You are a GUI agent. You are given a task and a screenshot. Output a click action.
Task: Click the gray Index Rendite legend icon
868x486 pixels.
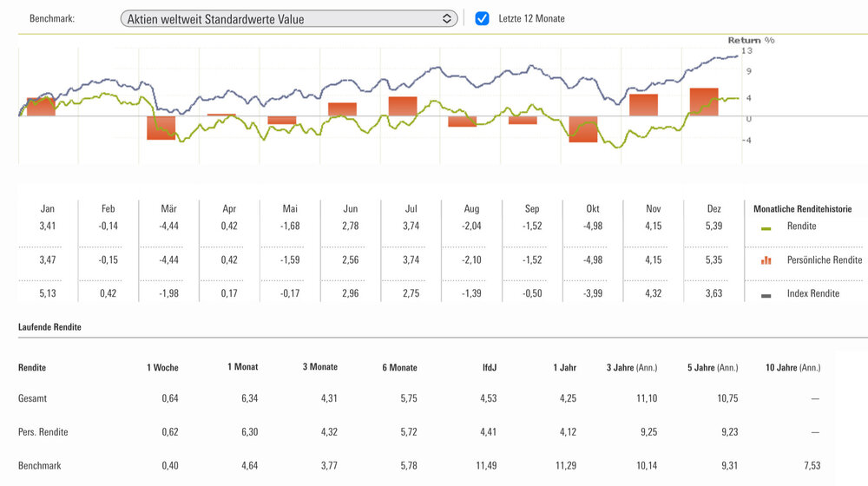765,294
